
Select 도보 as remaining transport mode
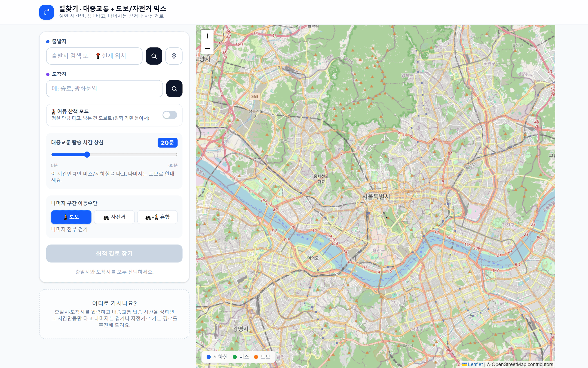[x=71, y=217]
